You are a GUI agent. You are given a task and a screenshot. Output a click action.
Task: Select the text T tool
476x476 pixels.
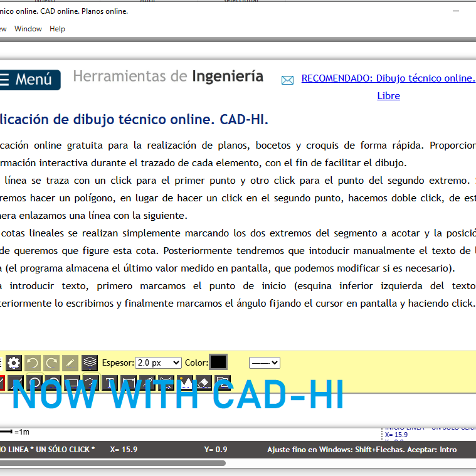point(110,383)
